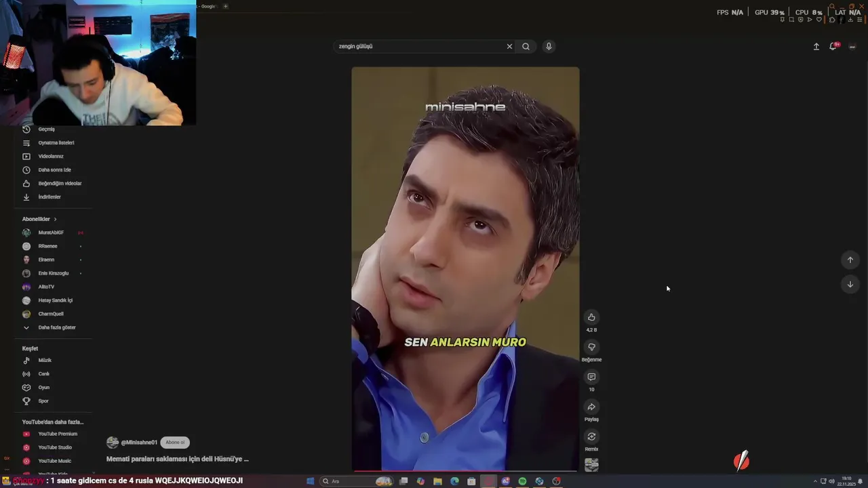Subscribe with the Abone ol button

(x=175, y=442)
